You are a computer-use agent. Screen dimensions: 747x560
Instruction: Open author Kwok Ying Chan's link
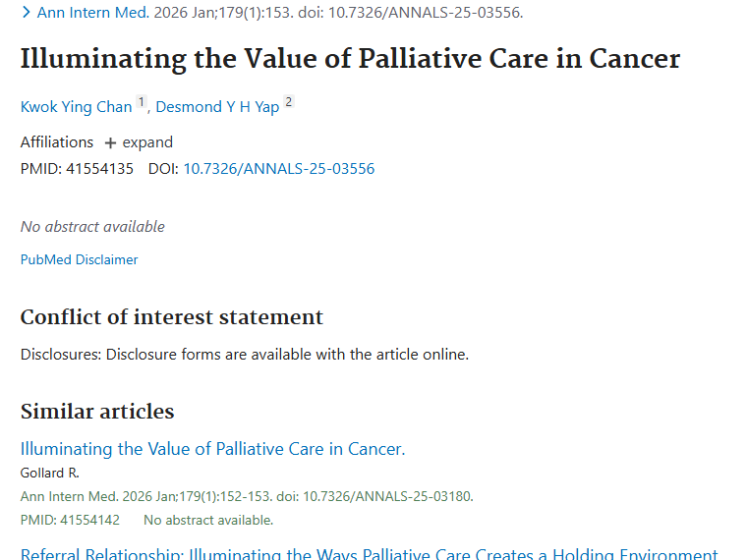coord(76,107)
